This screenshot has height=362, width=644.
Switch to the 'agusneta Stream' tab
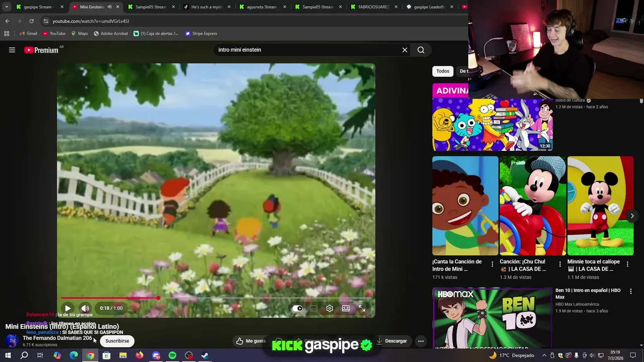(262, 7)
